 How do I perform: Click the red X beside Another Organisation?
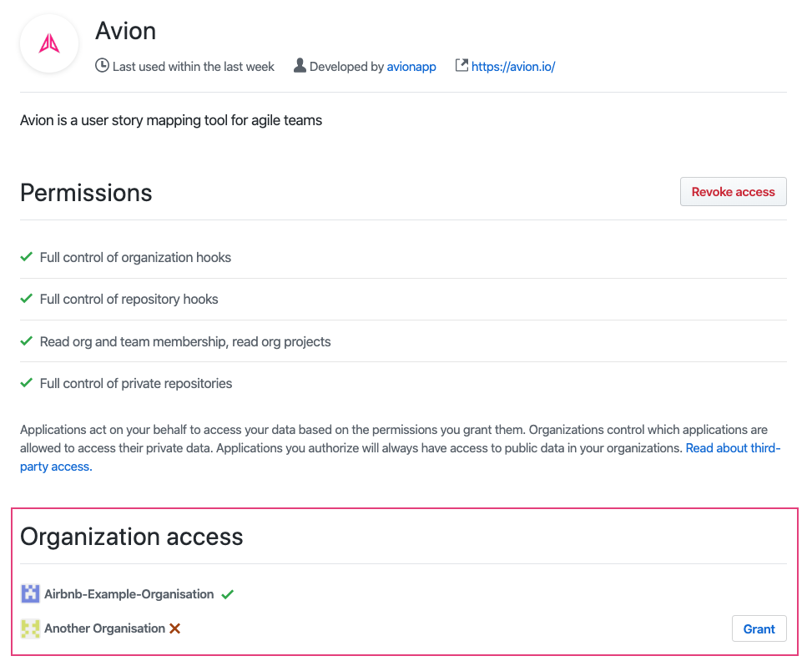click(175, 628)
